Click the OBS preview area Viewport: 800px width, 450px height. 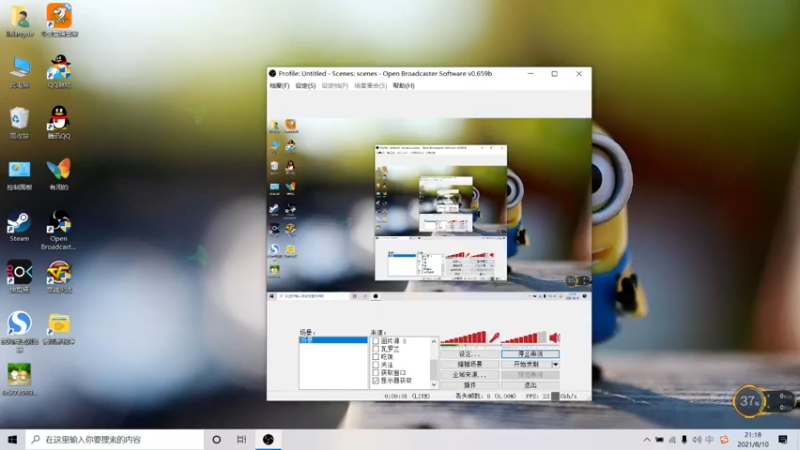429,208
